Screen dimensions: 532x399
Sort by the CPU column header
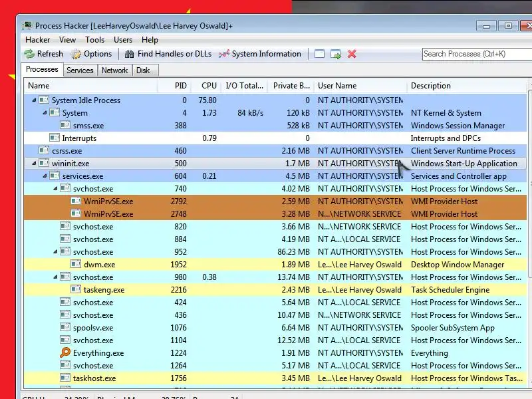tap(205, 86)
